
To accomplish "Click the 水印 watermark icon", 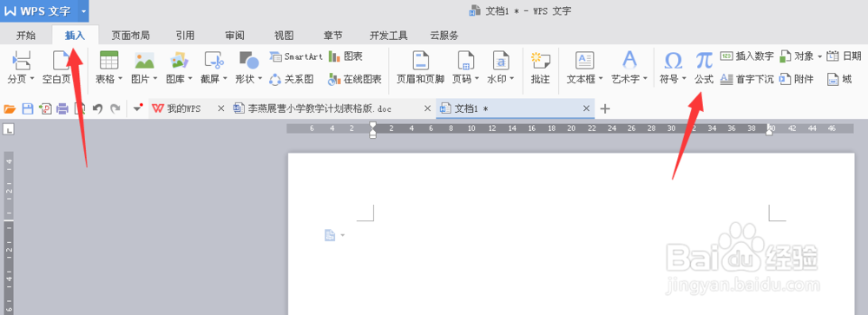I will pos(501,61).
